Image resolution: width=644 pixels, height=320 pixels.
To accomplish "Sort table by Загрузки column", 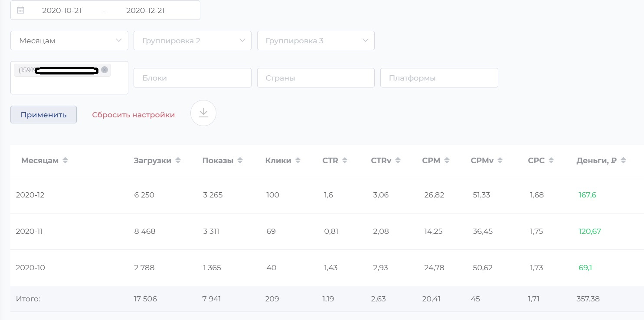I will coord(178,161).
